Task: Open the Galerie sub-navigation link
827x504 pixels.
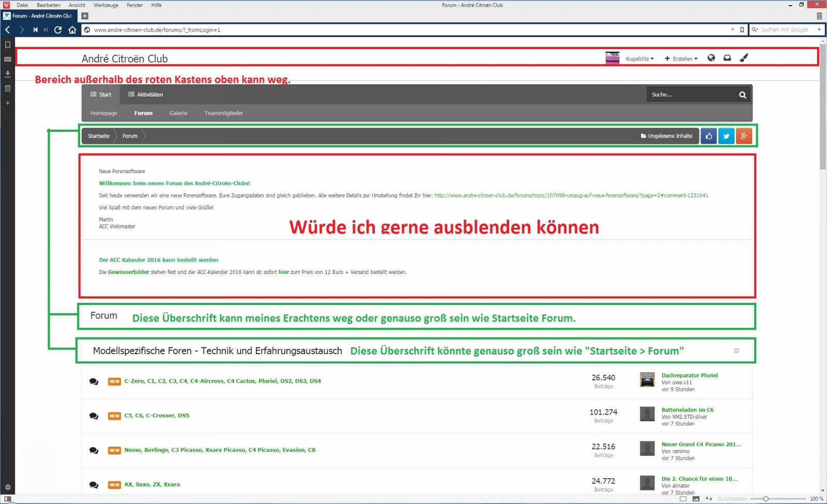Action: coord(178,113)
